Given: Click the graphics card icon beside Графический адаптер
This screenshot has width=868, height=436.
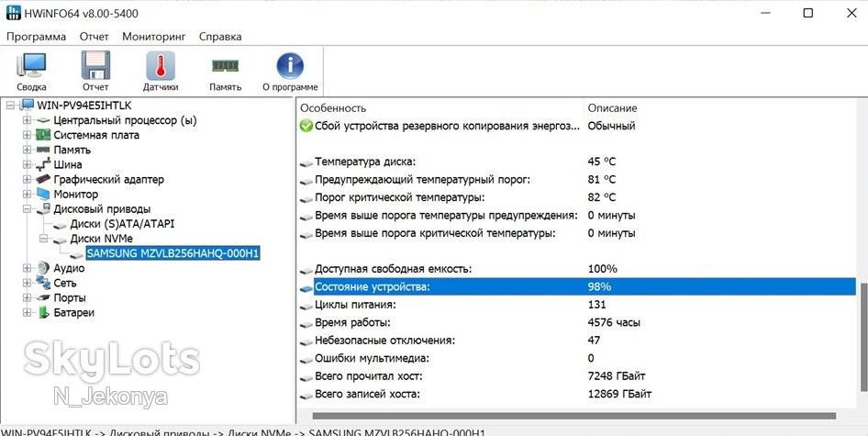Looking at the screenshot, I should click(x=43, y=180).
